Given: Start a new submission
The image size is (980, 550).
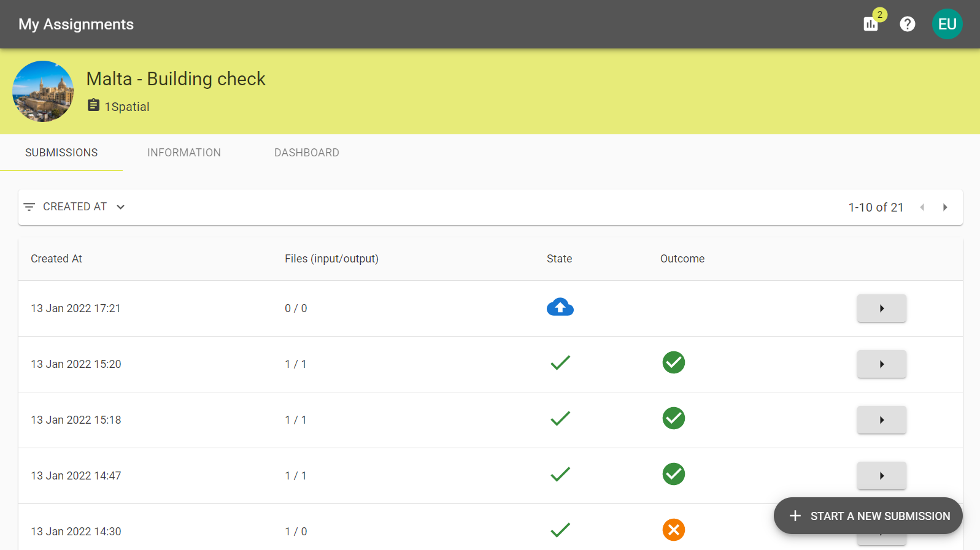Looking at the screenshot, I should [868, 516].
